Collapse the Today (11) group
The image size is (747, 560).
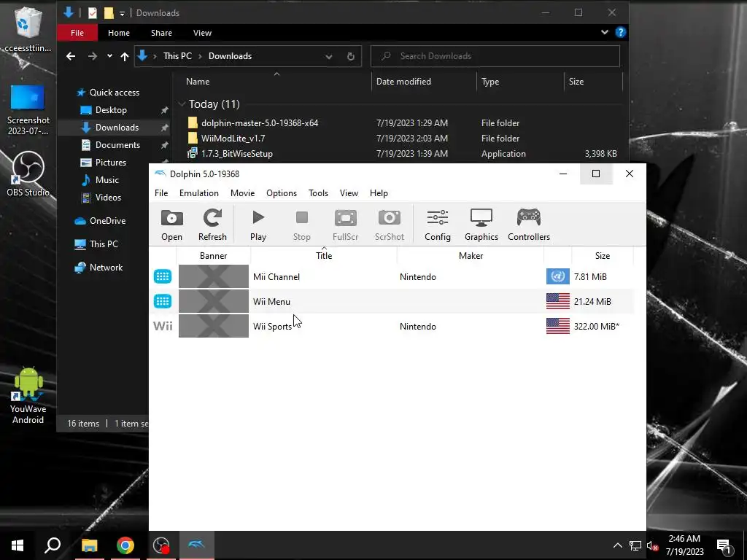point(182,104)
